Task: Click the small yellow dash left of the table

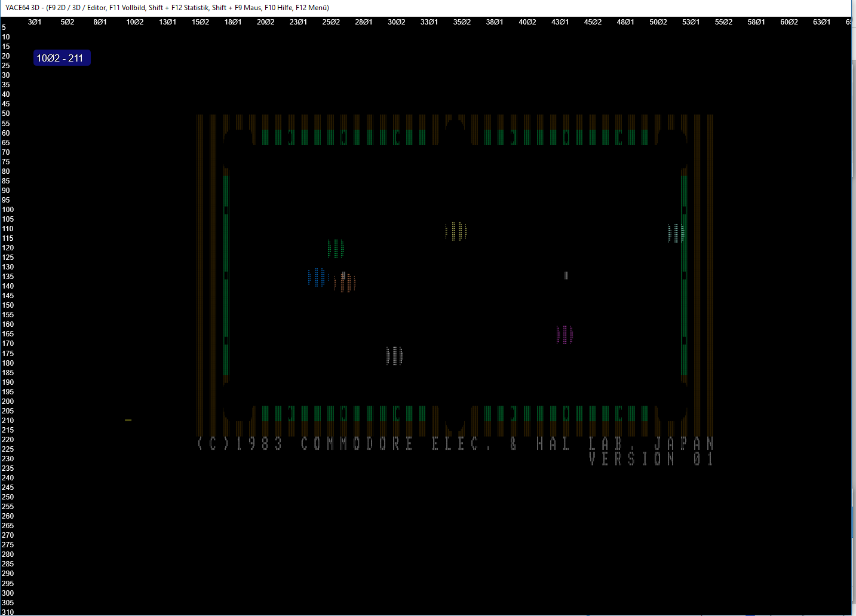Action: 128,420
